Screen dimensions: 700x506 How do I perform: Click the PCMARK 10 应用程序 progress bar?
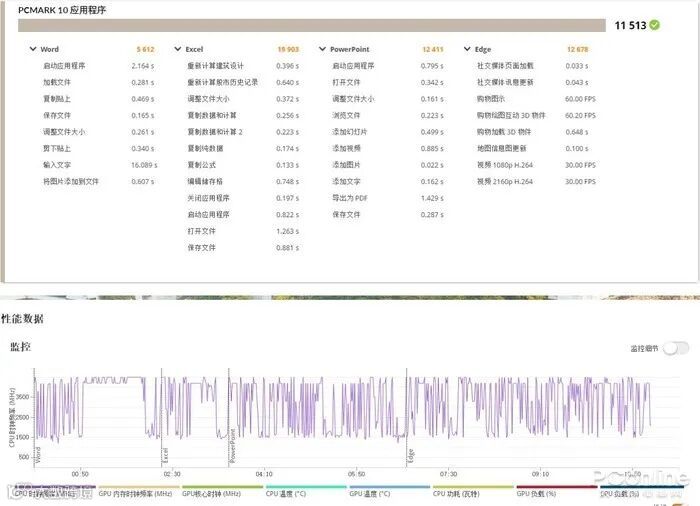(312, 25)
